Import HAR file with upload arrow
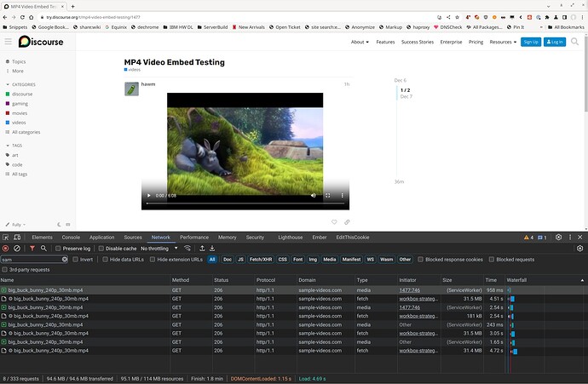 click(x=202, y=249)
